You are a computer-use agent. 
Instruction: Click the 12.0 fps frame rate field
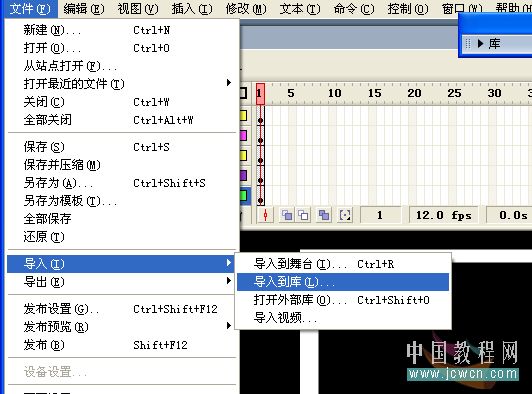tap(443, 215)
